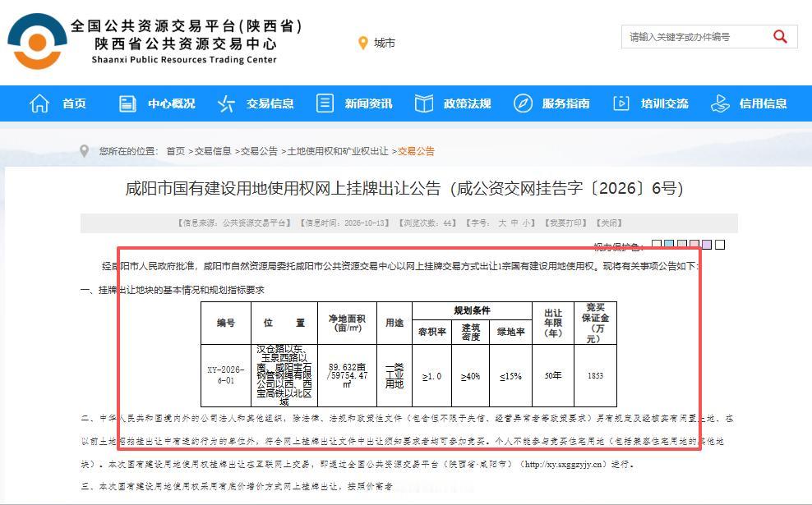Click the location cell starting 汉仓路以东
The height and width of the screenshot is (505, 812).
(284, 375)
